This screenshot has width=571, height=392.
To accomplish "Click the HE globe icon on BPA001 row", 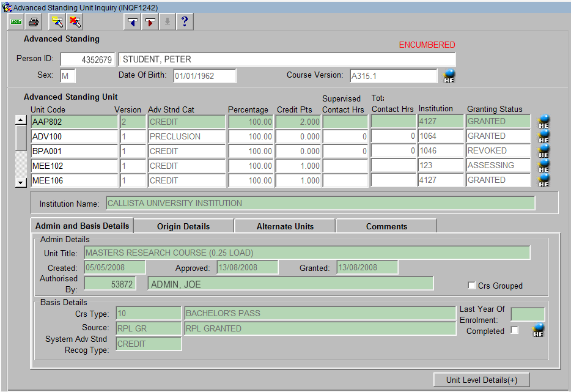I will click(543, 151).
